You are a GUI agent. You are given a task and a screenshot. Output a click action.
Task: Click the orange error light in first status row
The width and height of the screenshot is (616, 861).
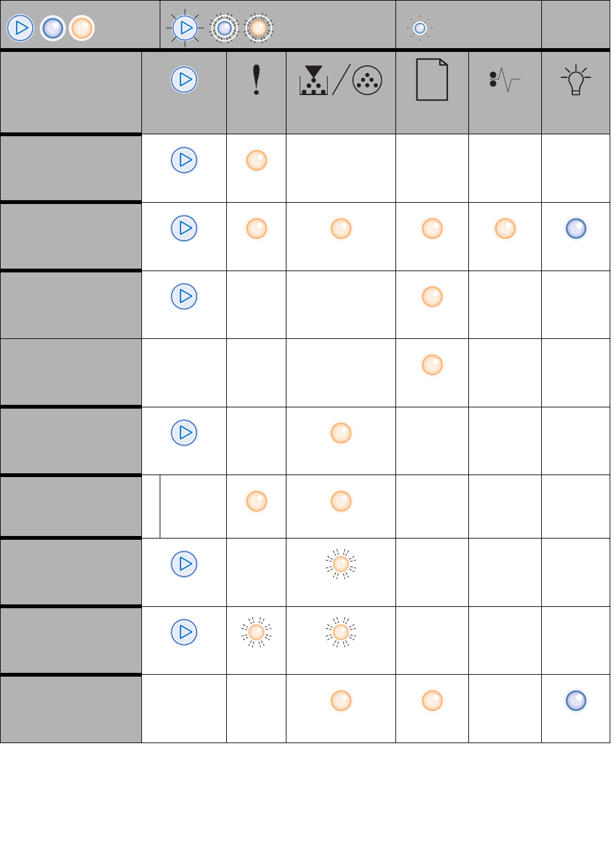tap(257, 160)
